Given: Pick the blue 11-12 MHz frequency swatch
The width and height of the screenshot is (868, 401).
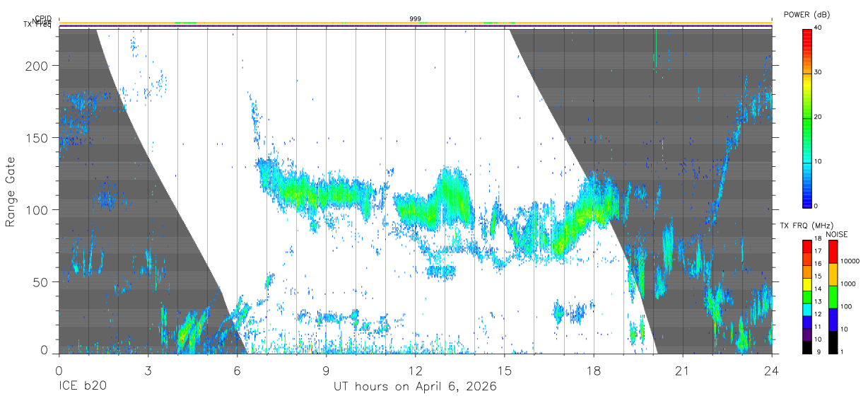Looking at the screenshot, I should click(x=807, y=322).
